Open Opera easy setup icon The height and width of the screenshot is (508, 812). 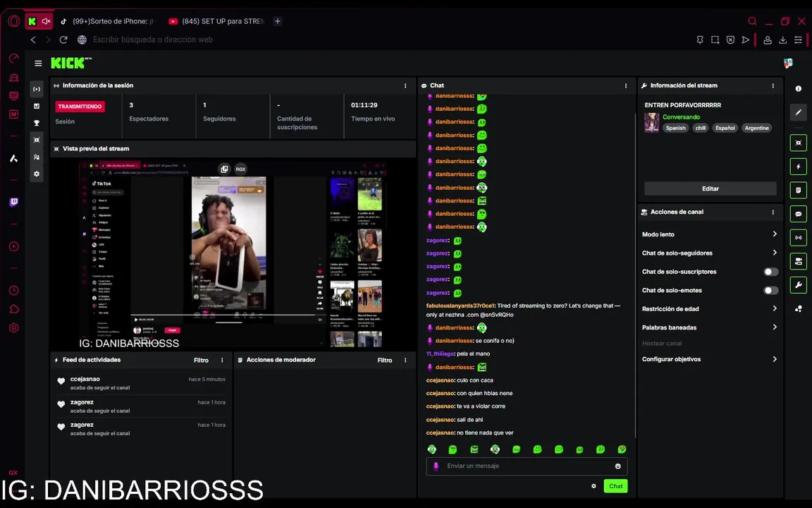coord(798,40)
